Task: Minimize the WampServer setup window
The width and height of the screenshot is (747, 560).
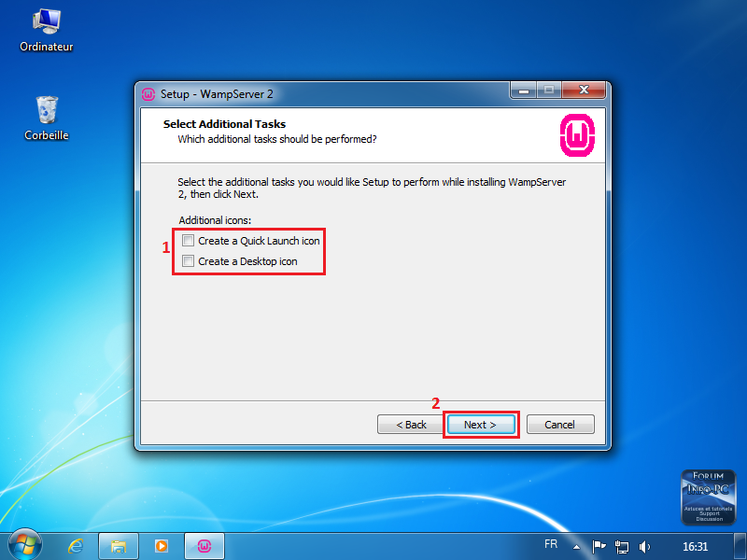Action: [524, 90]
